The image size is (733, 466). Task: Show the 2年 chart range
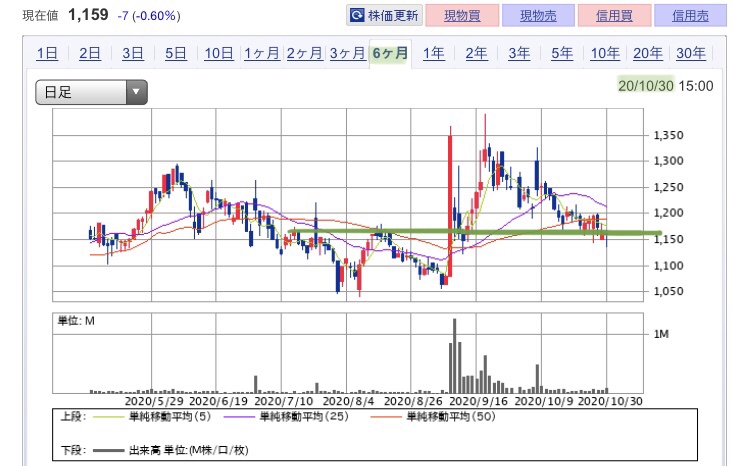point(476,53)
